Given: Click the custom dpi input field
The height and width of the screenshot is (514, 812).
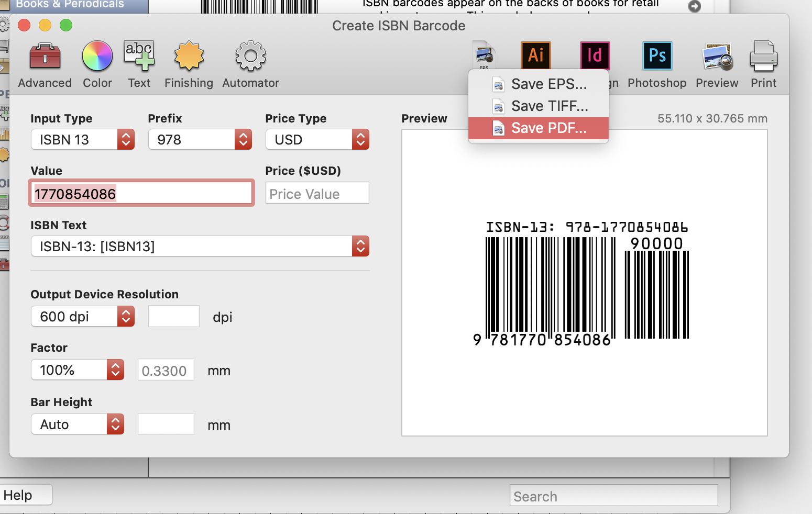Looking at the screenshot, I should tap(174, 316).
